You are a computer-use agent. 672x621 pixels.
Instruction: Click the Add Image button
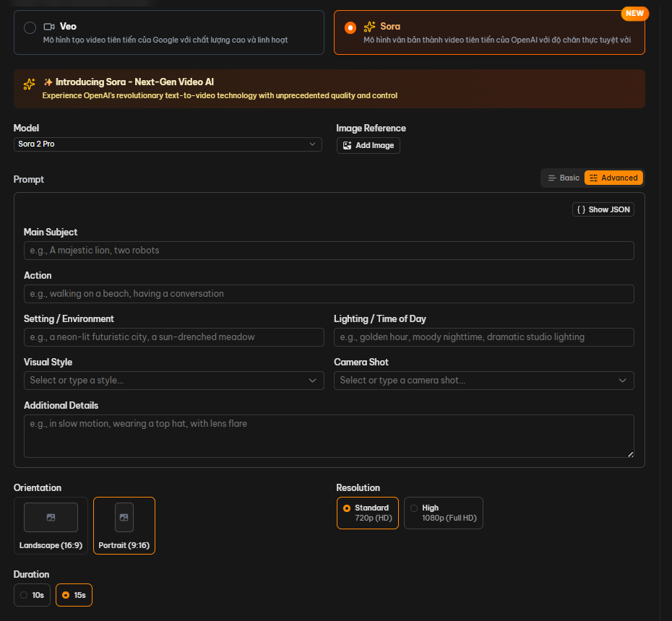point(368,146)
